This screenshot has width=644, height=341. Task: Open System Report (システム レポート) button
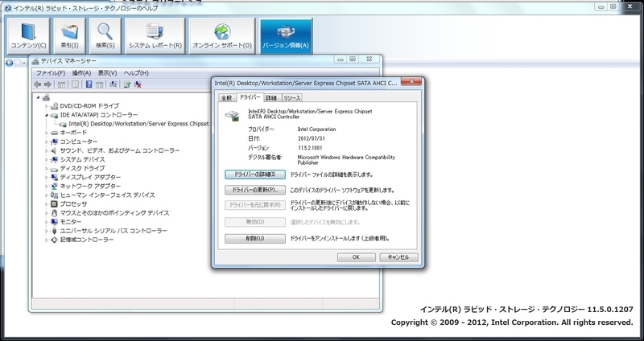point(155,36)
